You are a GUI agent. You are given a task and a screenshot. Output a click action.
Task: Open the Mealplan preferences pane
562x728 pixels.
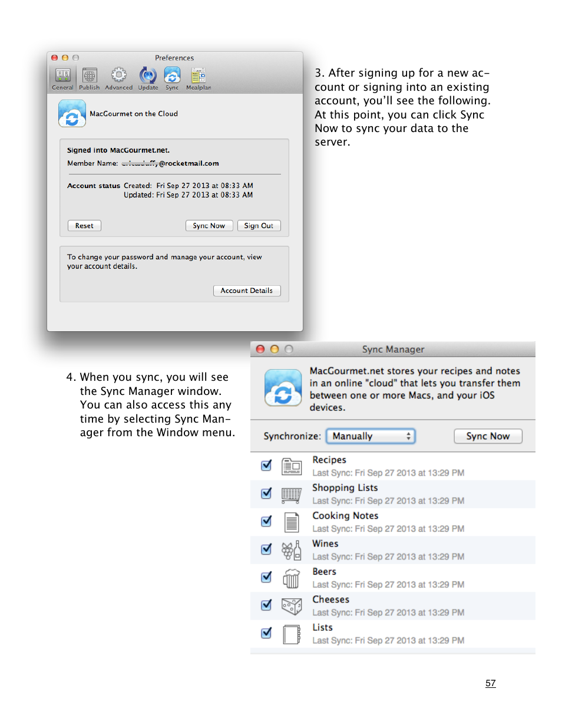pos(199,79)
